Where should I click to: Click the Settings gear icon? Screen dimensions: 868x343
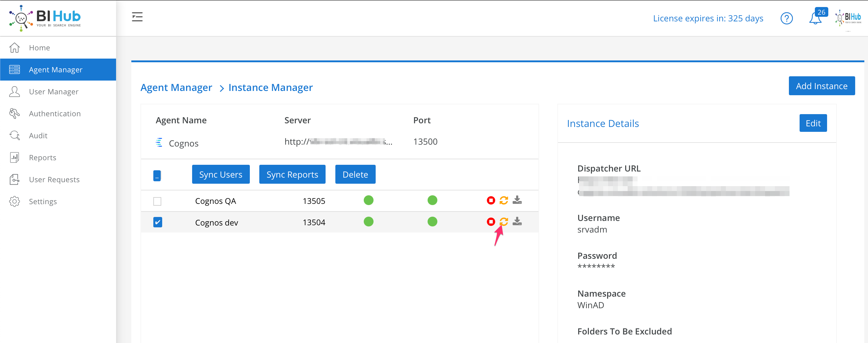tap(14, 201)
